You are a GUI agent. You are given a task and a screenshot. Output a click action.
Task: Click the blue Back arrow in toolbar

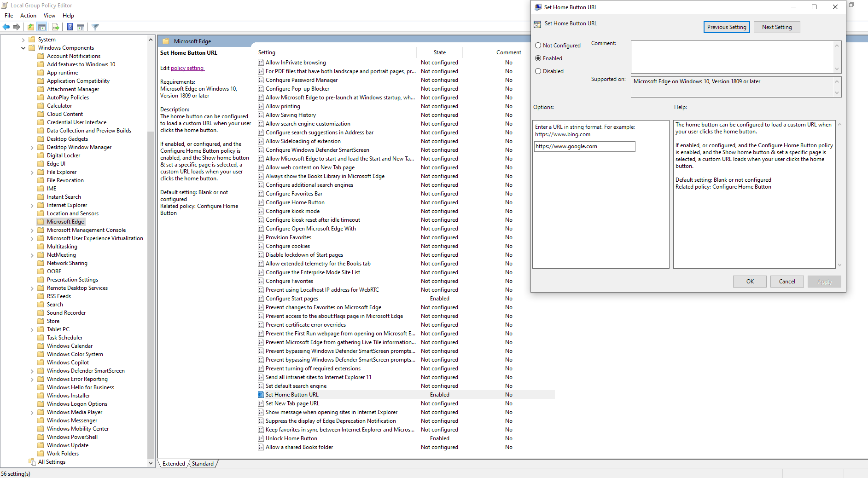[6, 27]
